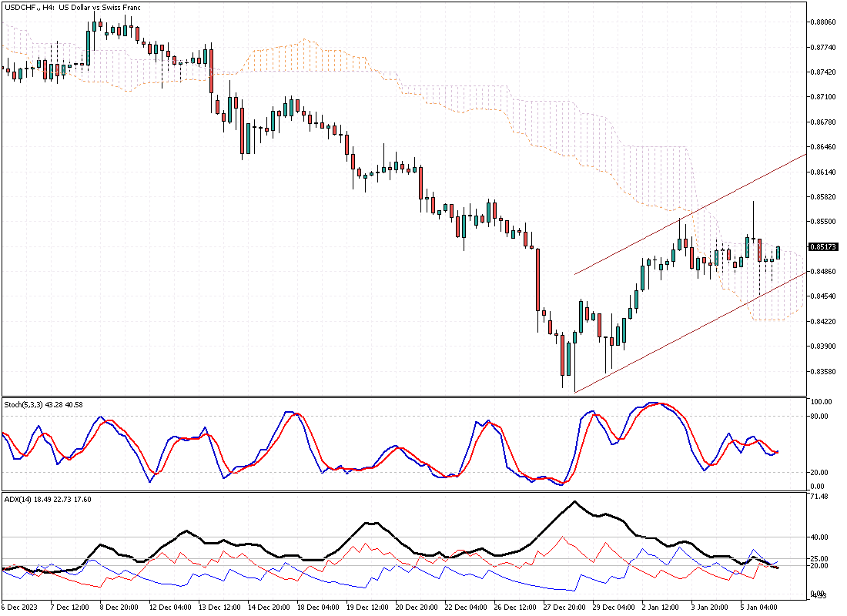Select the black ADX line peak
This screenshot has width=847, height=616.
tap(574, 502)
